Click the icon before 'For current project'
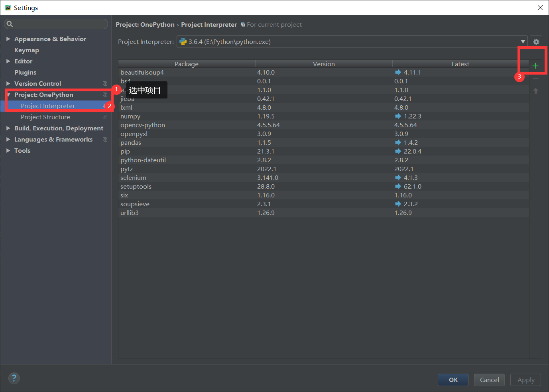Viewport: 549px width, 392px height. click(243, 24)
